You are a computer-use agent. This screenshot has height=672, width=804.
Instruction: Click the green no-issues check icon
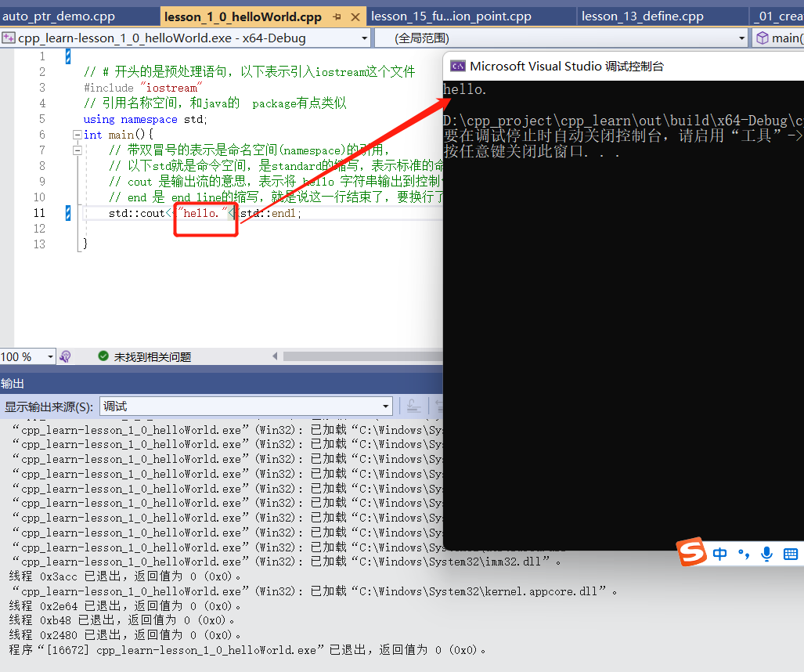pyautogui.click(x=103, y=356)
